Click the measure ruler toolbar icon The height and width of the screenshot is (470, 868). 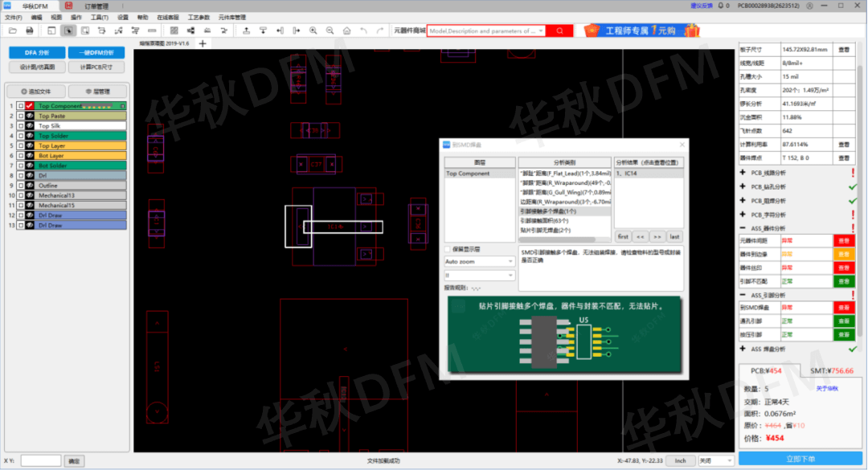click(x=152, y=31)
